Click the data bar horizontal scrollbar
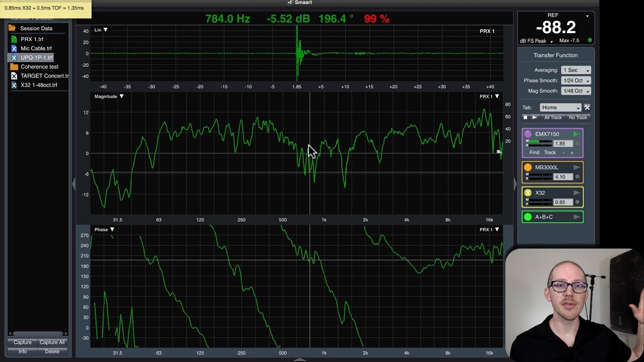This screenshot has height=362, width=644. click(x=38, y=333)
